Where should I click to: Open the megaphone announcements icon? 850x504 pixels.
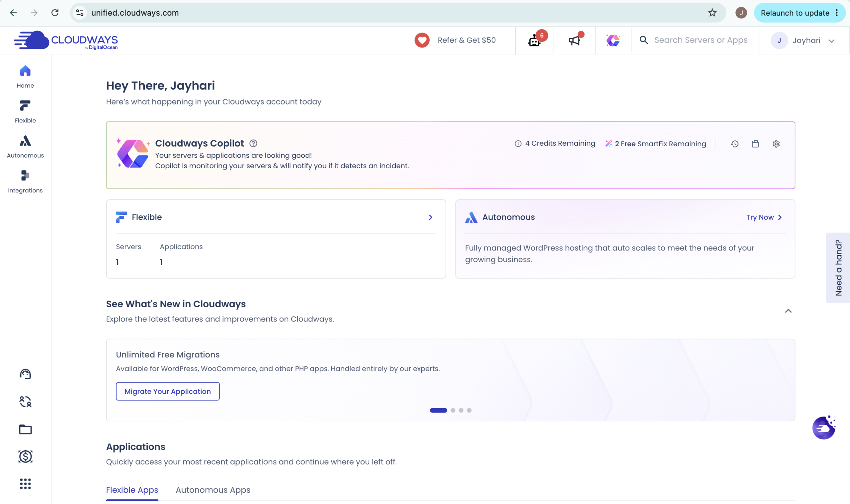(574, 40)
